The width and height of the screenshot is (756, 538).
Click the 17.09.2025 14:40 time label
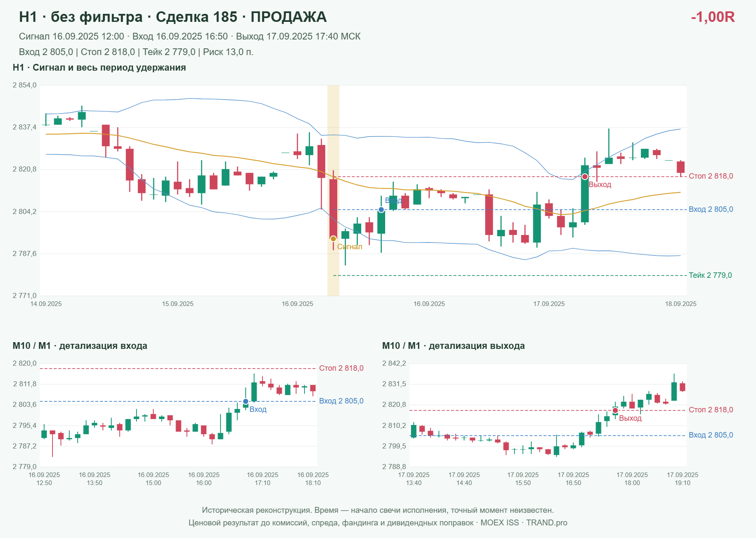point(464,479)
